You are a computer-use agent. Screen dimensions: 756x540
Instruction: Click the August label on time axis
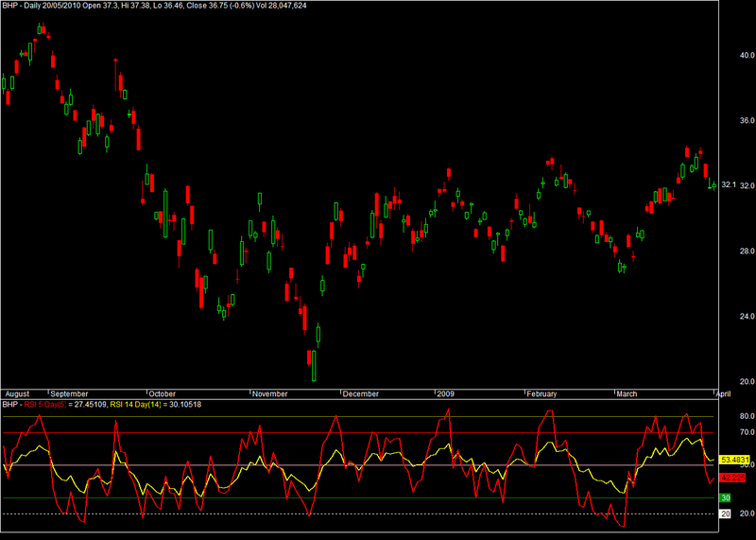pos(17,393)
